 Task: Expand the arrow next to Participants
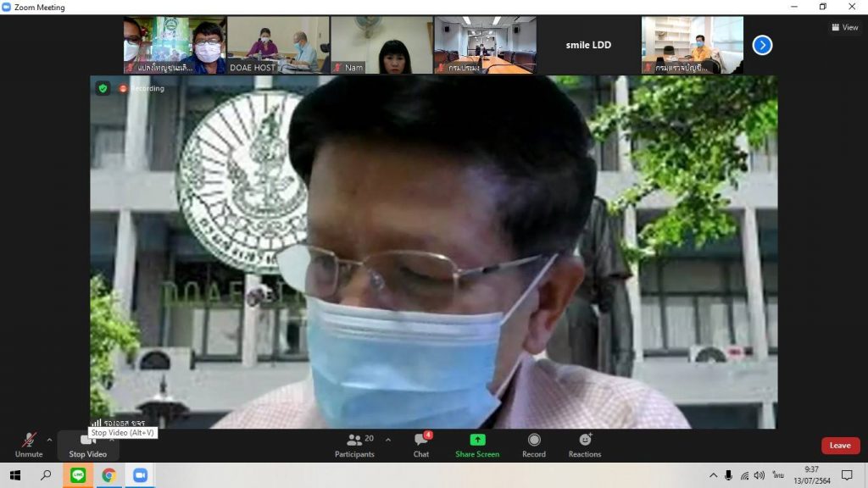388,440
